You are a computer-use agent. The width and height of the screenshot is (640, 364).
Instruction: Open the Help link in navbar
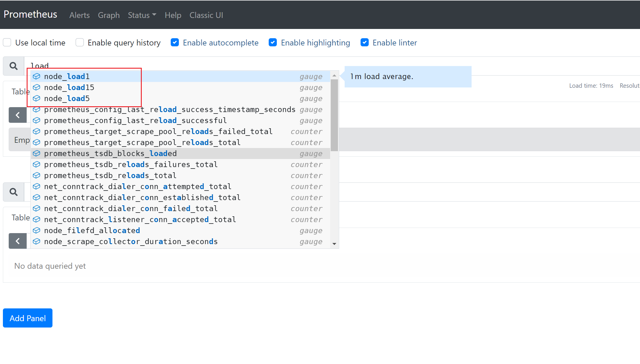(x=173, y=15)
